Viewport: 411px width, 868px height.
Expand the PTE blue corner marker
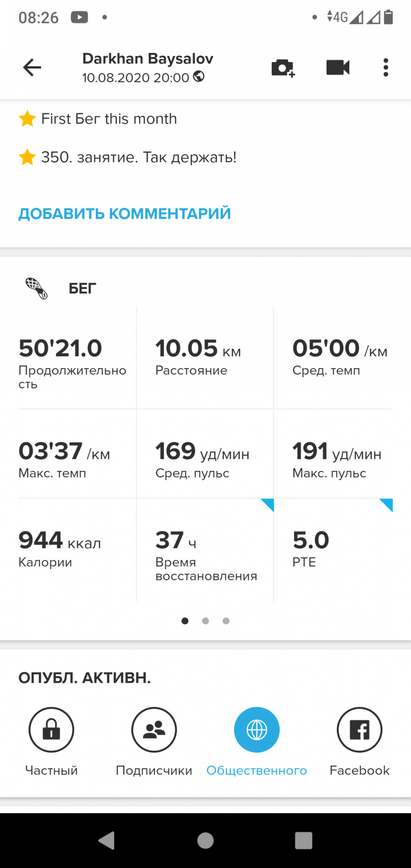[387, 504]
